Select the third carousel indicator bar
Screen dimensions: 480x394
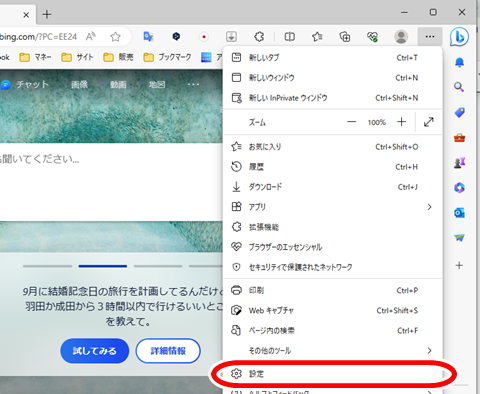[x=158, y=266]
